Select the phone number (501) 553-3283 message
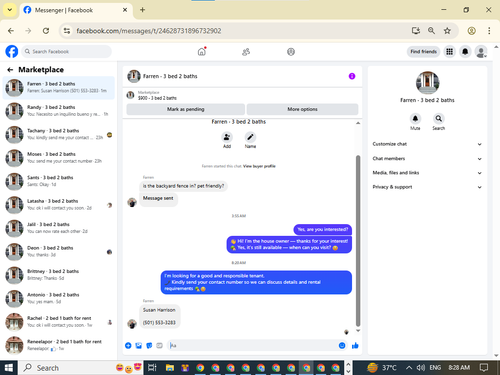The width and height of the screenshot is (500, 375). (159, 323)
